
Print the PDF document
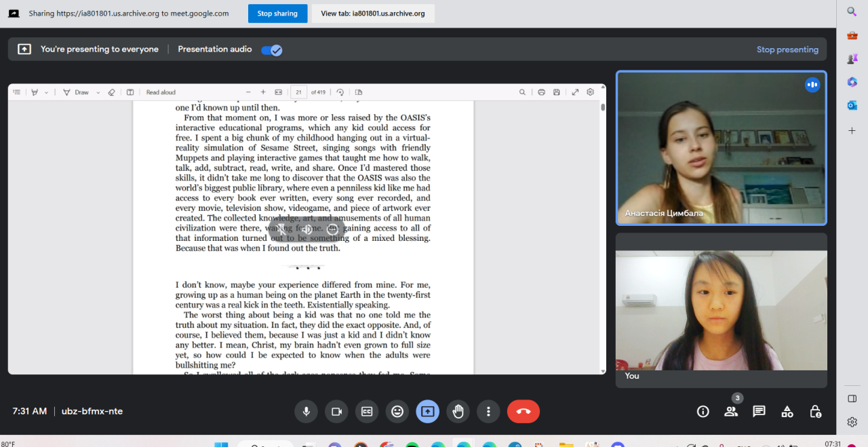541,92
